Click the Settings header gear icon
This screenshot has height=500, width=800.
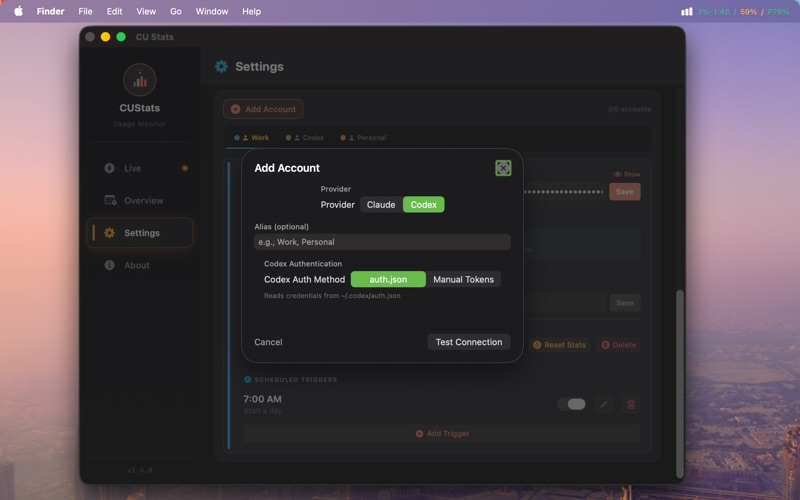221,66
